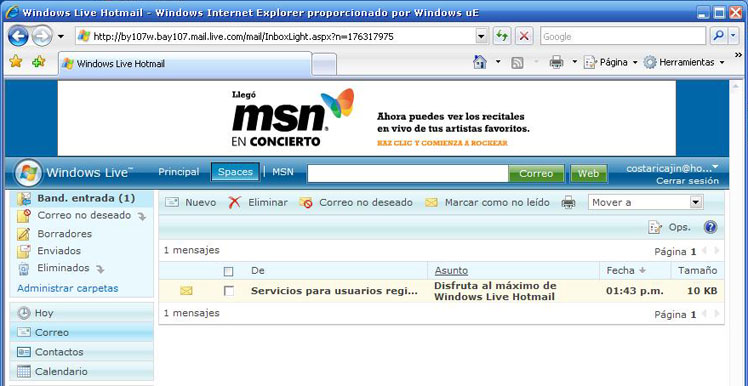Open a new blank browser tab
Screen dimensions: 748x386
coord(324,64)
